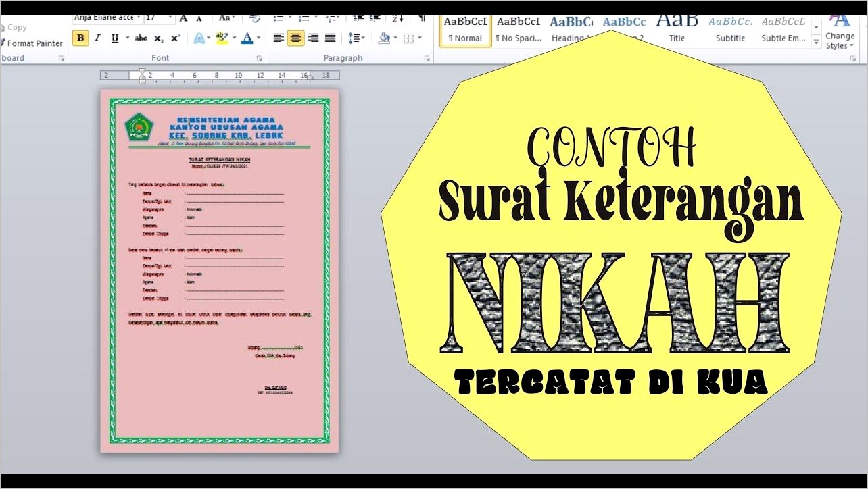The height and width of the screenshot is (489, 868).
Task: Open the Clipboard pane dialog launcher
Action: point(62,59)
